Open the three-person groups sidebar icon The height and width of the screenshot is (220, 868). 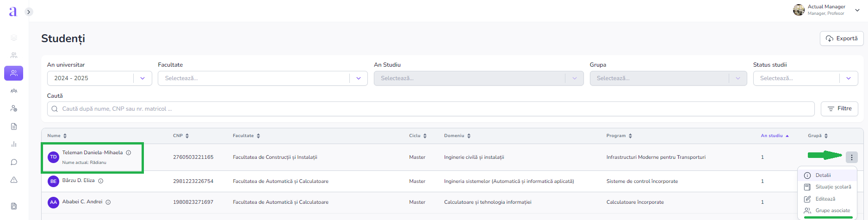14,91
